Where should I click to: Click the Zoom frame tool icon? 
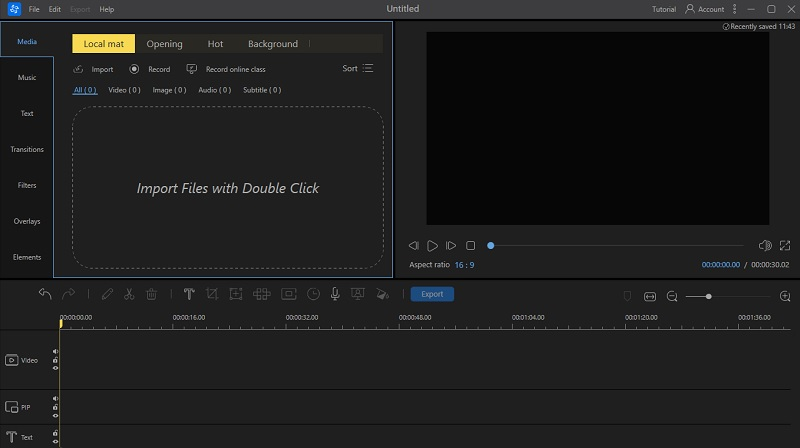(x=236, y=294)
